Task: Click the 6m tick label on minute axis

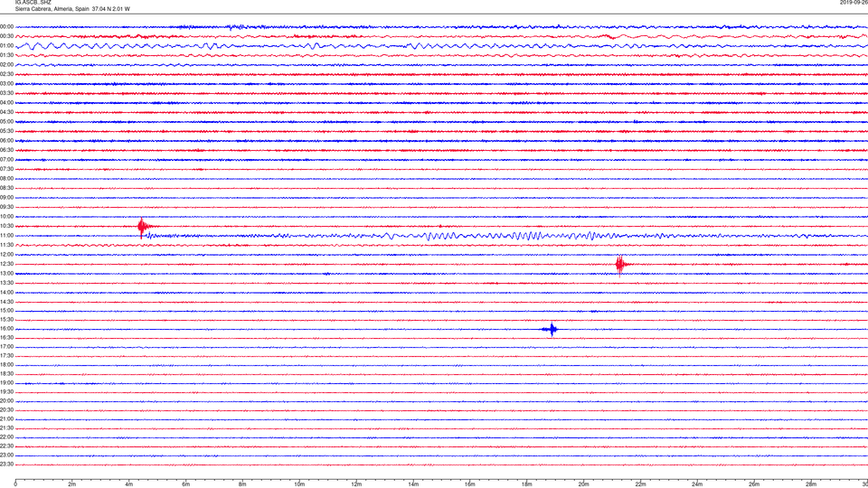Action: click(186, 484)
